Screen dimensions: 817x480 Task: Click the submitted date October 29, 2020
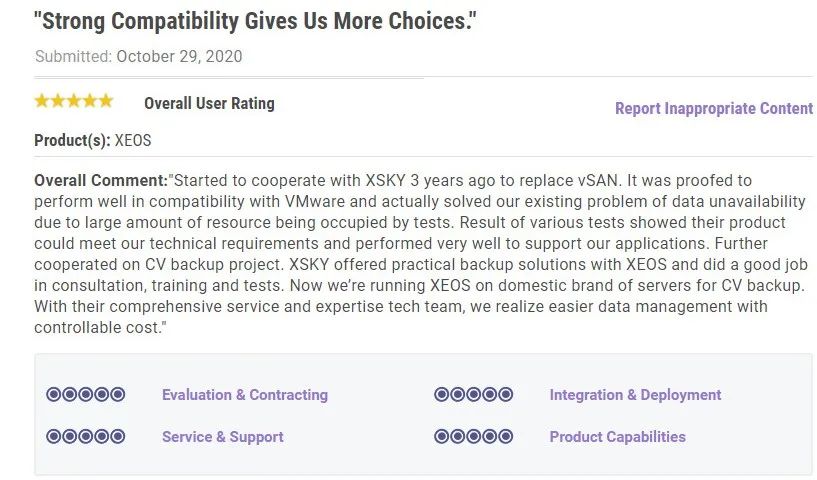point(179,56)
